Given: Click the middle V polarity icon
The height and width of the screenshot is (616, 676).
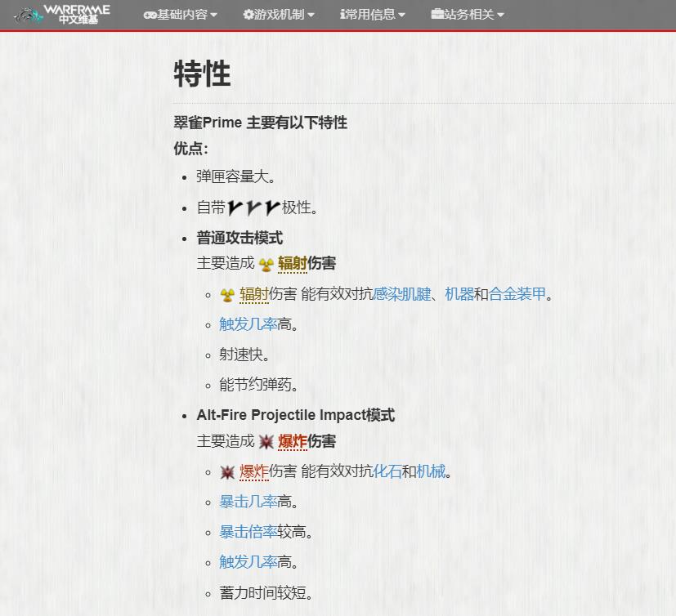Looking at the screenshot, I should pos(254,208).
